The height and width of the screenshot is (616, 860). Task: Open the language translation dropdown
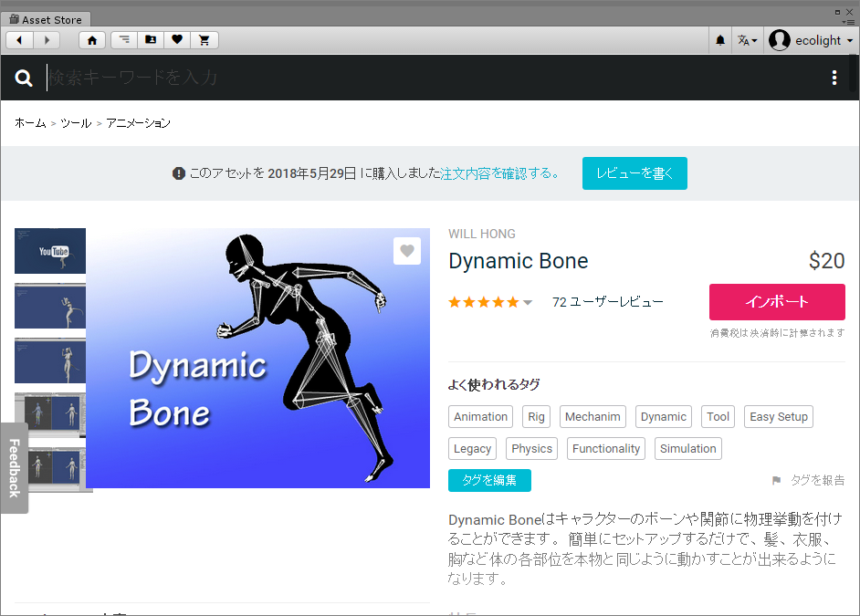747,40
